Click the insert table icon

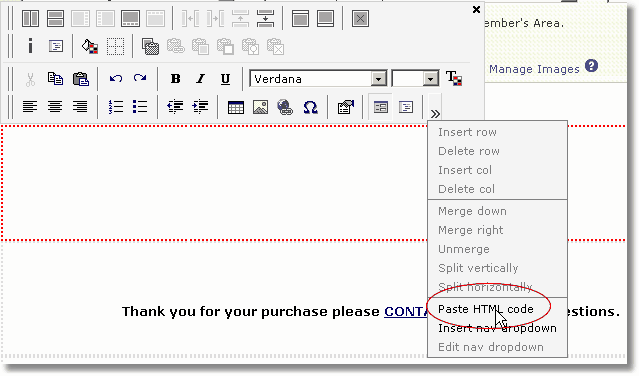coord(236,108)
